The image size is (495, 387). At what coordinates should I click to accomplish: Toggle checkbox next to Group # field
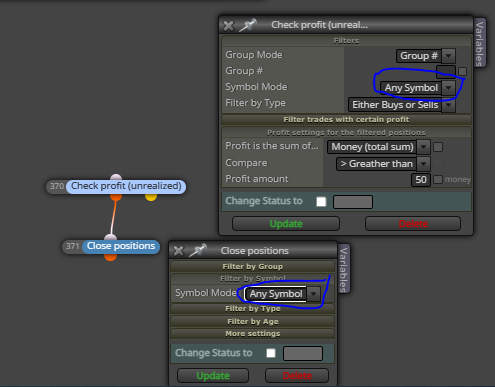[462, 71]
